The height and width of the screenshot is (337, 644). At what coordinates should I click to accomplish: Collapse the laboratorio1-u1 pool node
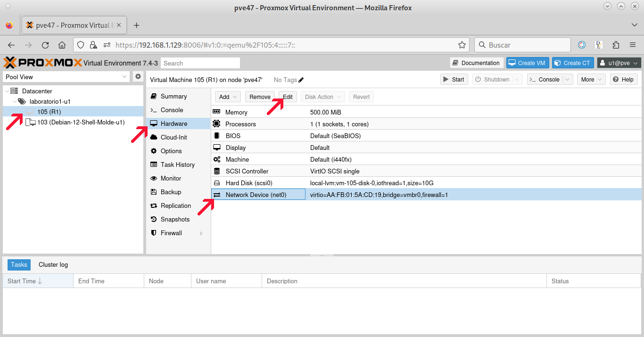click(14, 101)
